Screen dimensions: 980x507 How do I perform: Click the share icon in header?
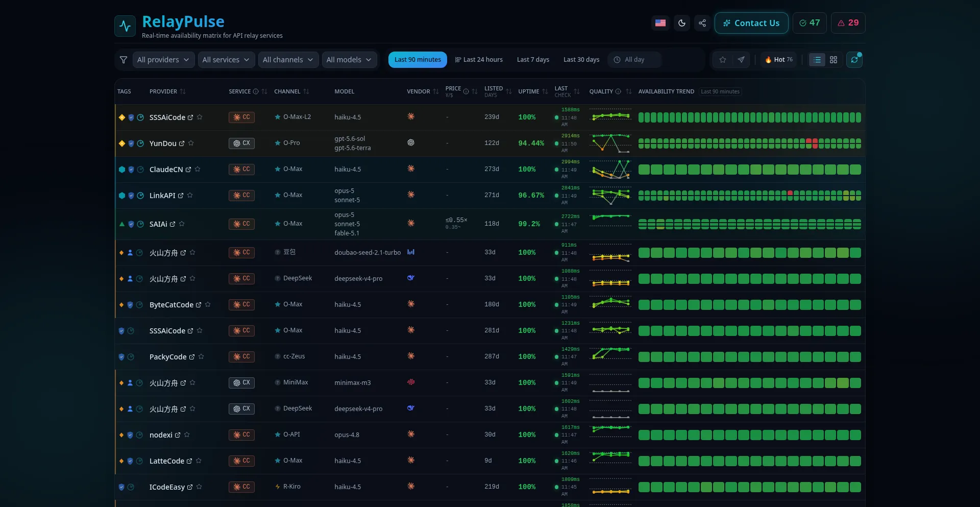(702, 23)
